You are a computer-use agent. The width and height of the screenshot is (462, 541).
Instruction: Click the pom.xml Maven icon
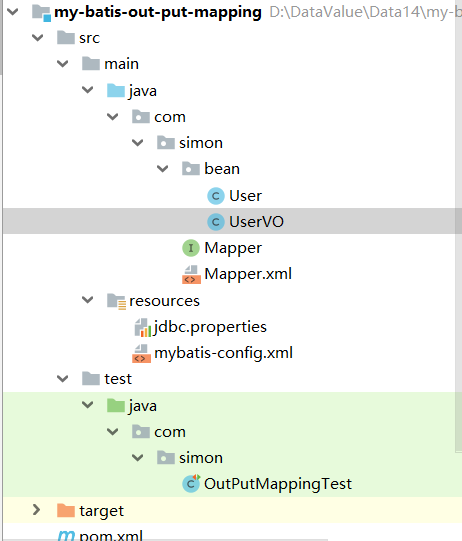(x=66, y=535)
